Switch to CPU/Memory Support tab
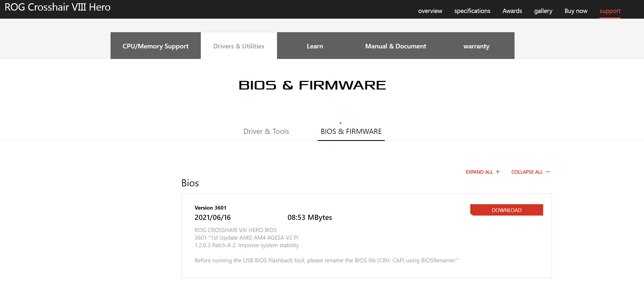The image size is (644, 284). coord(156,46)
